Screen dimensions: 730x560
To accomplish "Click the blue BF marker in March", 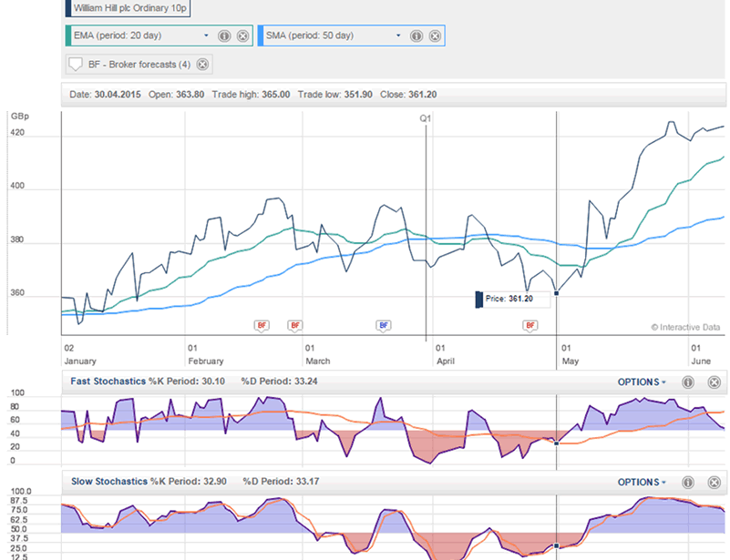I will click(383, 324).
